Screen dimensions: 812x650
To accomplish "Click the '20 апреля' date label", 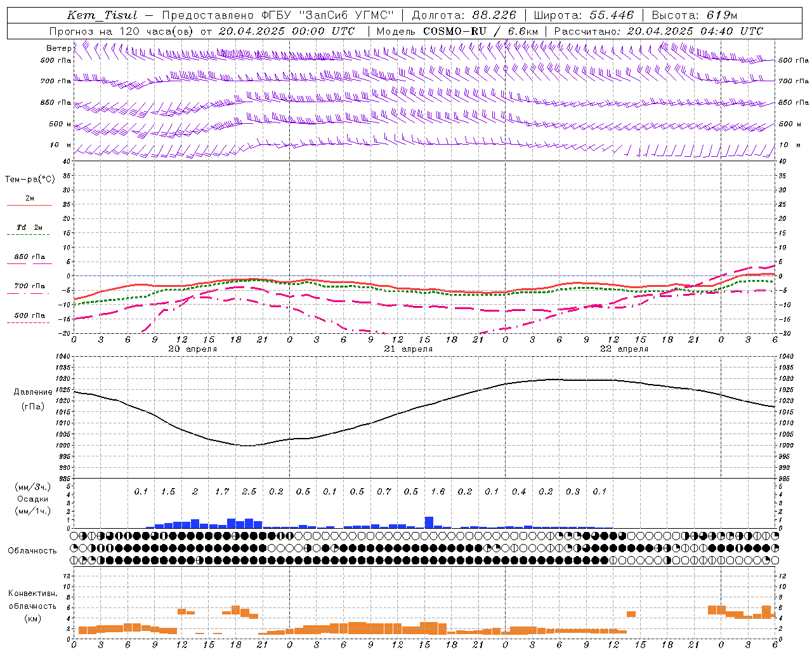I will click(x=193, y=349).
